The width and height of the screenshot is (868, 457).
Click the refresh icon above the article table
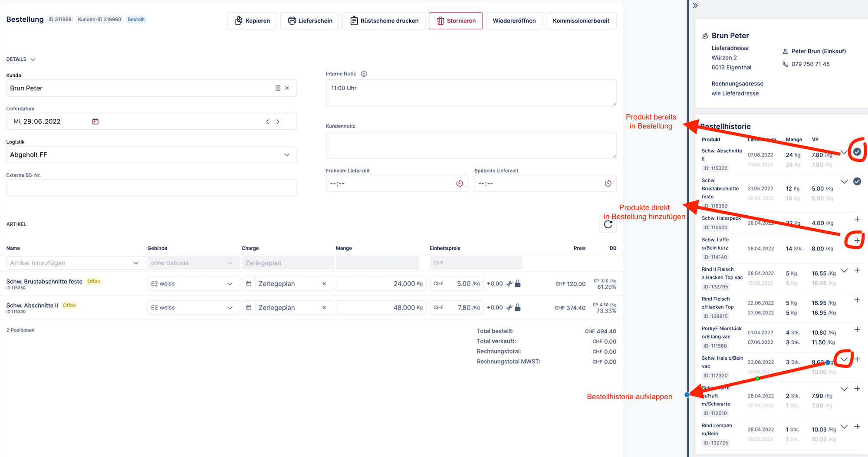coord(608,224)
